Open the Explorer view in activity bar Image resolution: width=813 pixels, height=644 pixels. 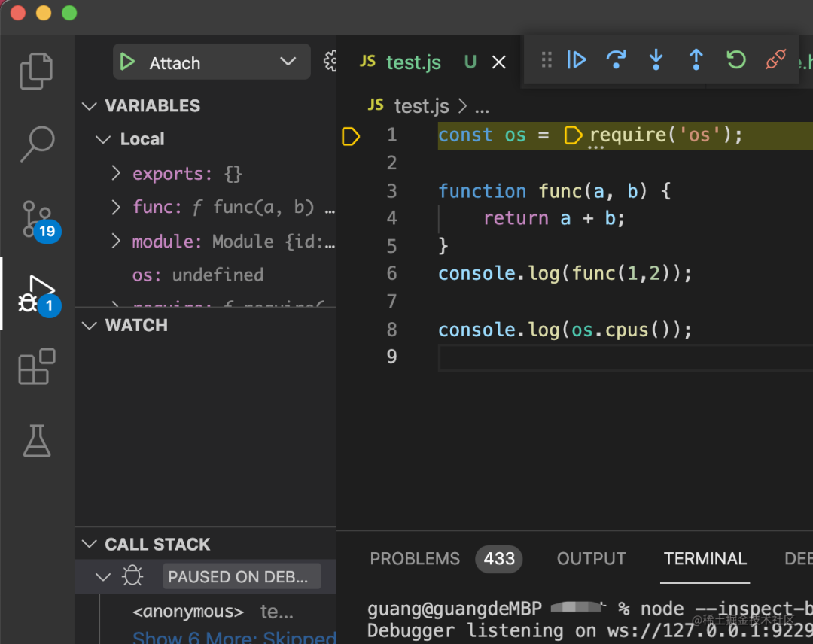[36, 71]
